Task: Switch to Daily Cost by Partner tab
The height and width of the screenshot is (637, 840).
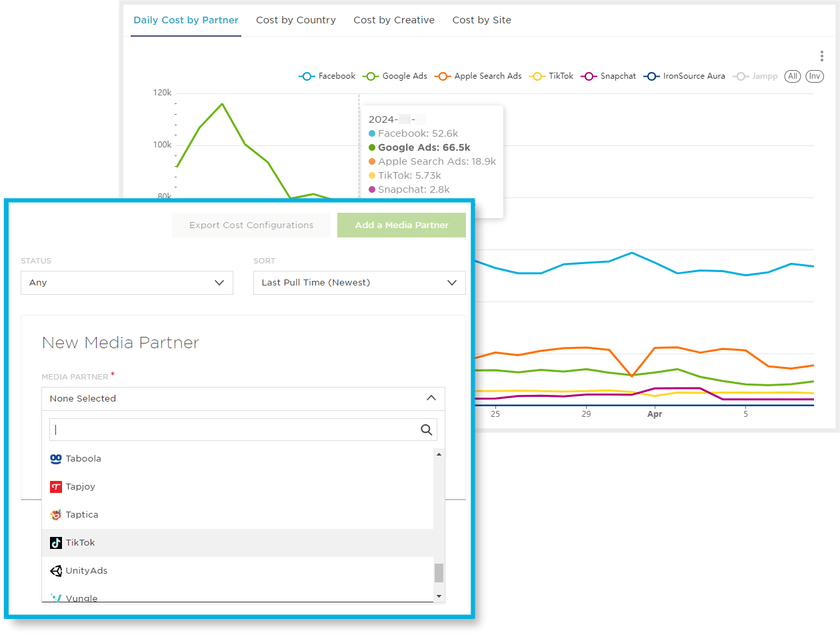Action: pos(186,20)
